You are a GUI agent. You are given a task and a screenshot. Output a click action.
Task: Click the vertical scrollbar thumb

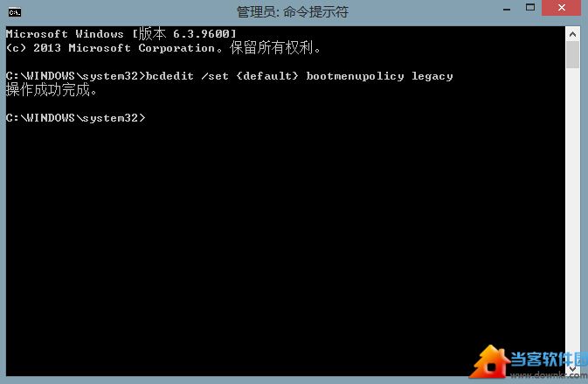click(x=572, y=55)
